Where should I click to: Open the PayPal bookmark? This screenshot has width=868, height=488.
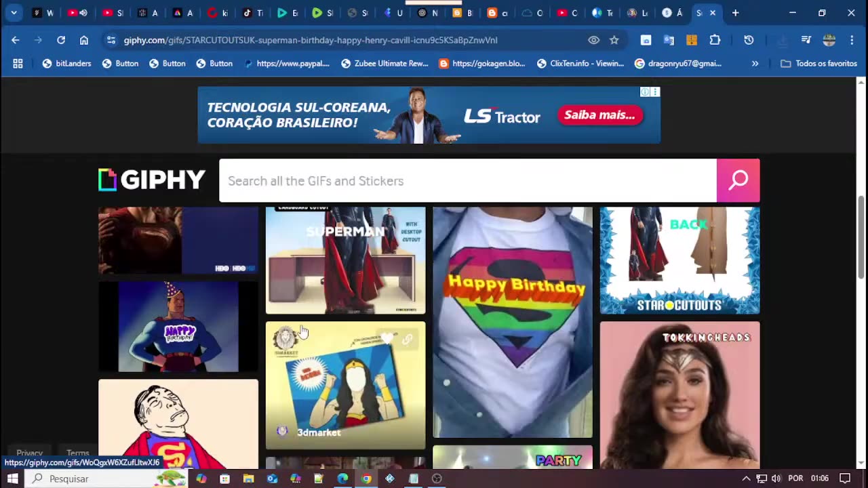tap(286, 63)
